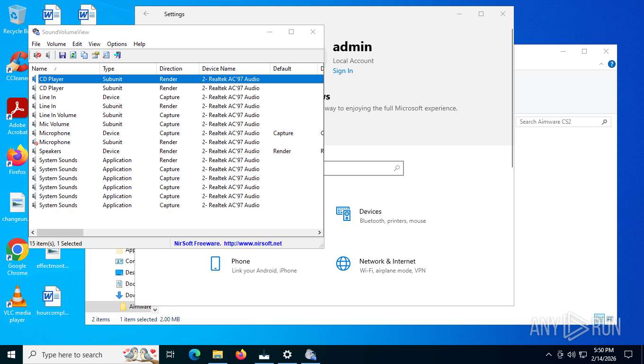Click the SoundVolumeView taskbar icon
Image resolution: width=644 pixels, height=364 pixels.
(310, 355)
